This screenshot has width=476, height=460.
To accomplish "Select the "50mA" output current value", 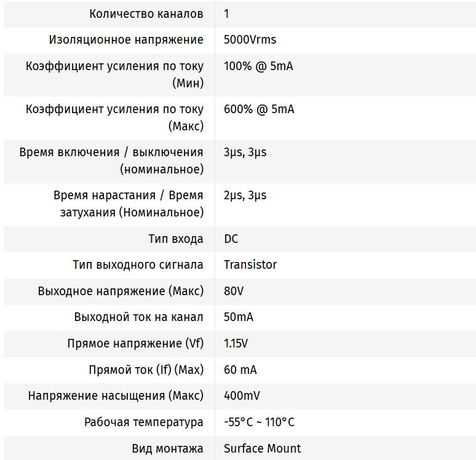I will [x=238, y=317].
